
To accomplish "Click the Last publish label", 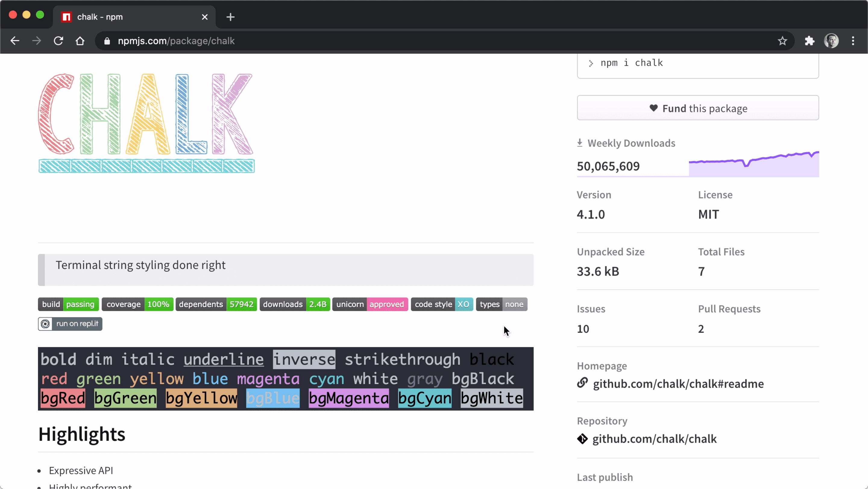I will point(605,477).
